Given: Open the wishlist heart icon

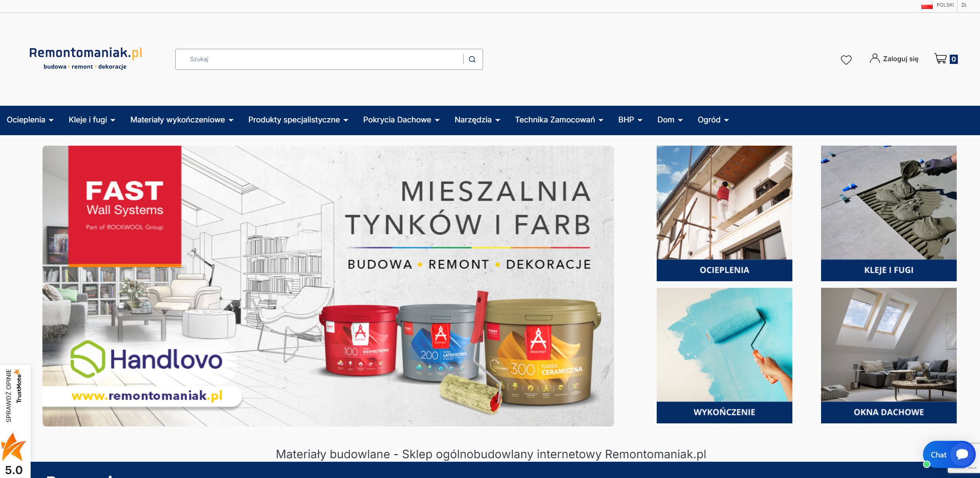Looking at the screenshot, I should click(846, 59).
